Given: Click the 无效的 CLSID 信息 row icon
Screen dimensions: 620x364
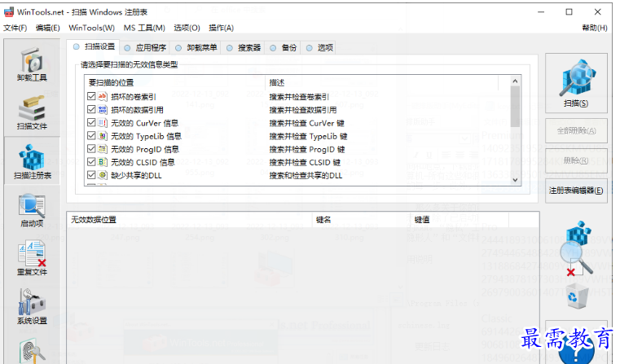Looking at the screenshot, I should (103, 162).
